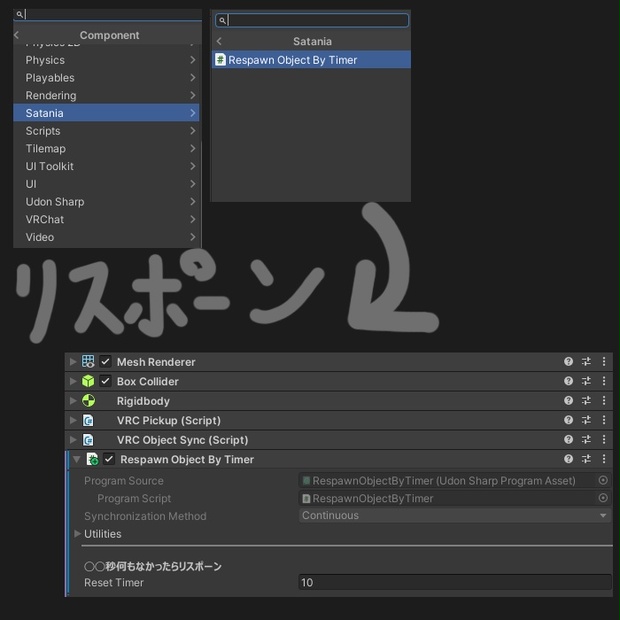Click the VRC Object Sync script icon
This screenshot has width=620, height=620.
tap(88, 440)
